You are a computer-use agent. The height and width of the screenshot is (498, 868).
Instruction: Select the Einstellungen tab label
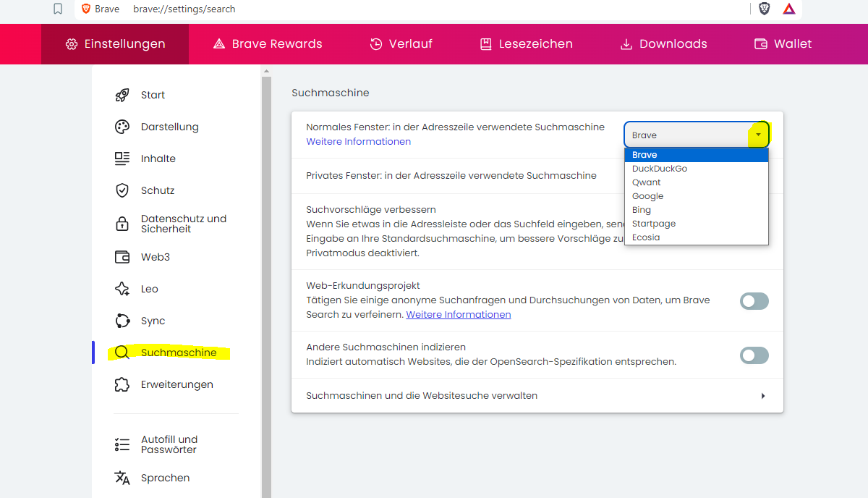click(x=125, y=44)
